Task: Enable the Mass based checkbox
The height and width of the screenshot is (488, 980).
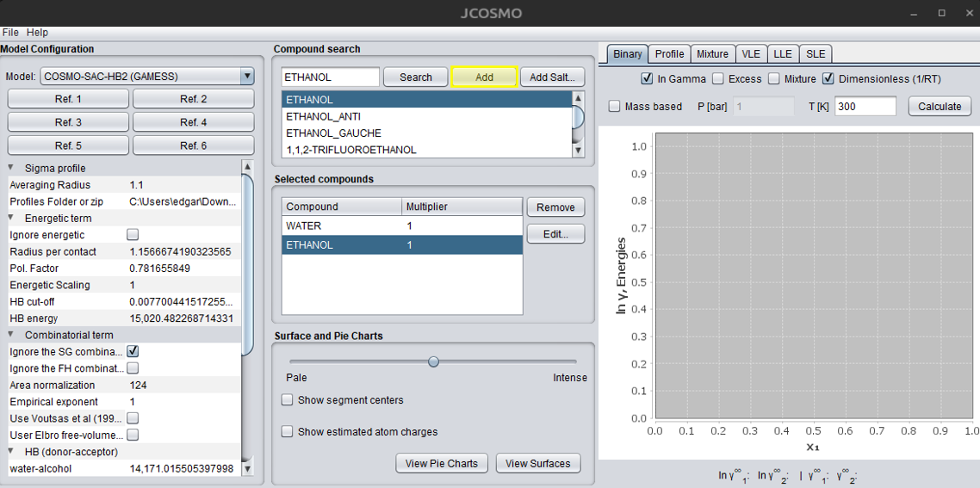Action: click(x=614, y=107)
